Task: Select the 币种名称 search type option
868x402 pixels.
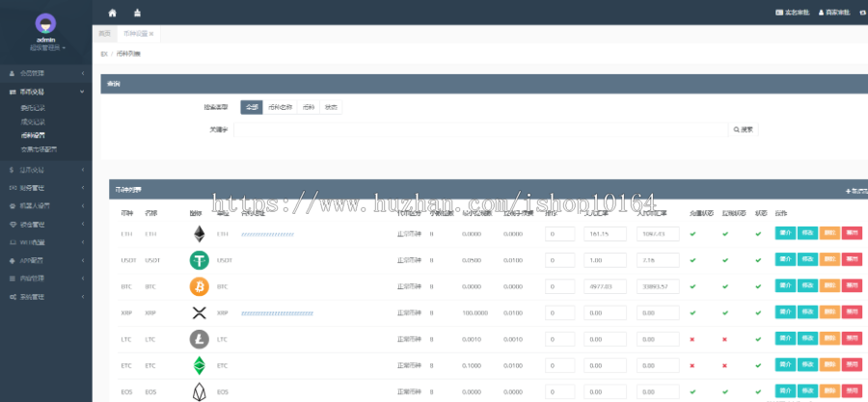Action: coord(279,107)
